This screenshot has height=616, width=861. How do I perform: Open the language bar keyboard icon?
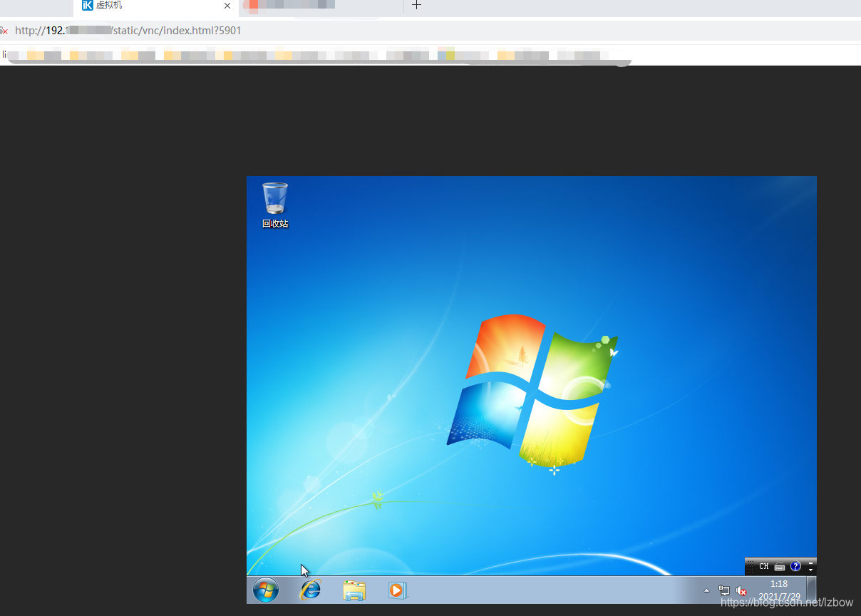coord(780,567)
